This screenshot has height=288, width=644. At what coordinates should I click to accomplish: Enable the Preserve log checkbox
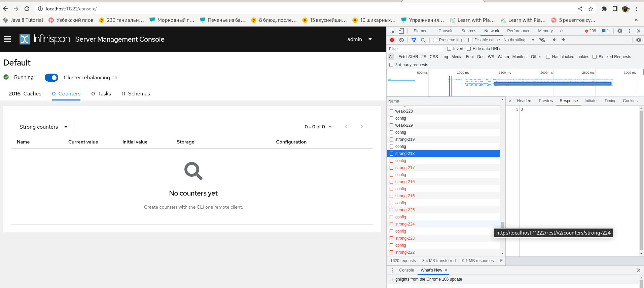pyautogui.click(x=435, y=40)
